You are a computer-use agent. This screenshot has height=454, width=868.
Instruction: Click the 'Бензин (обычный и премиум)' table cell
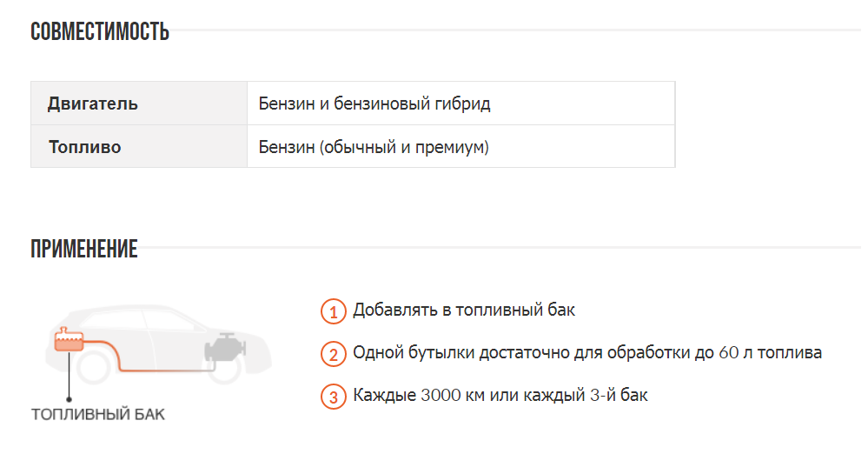(x=374, y=147)
